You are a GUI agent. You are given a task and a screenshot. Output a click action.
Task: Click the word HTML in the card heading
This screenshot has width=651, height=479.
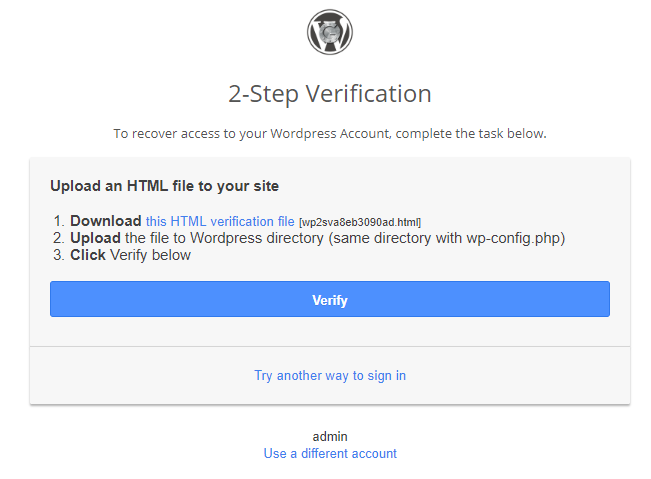(x=147, y=186)
